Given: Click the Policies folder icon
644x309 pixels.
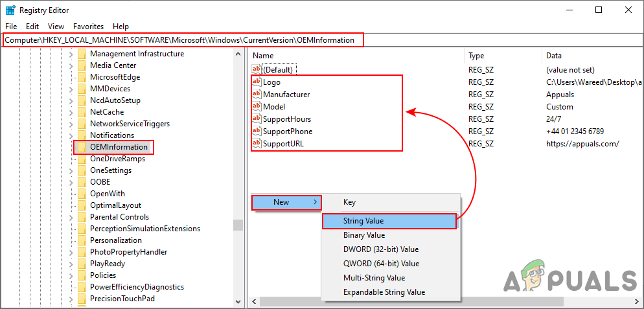Looking at the screenshot, I should coord(82,275).
